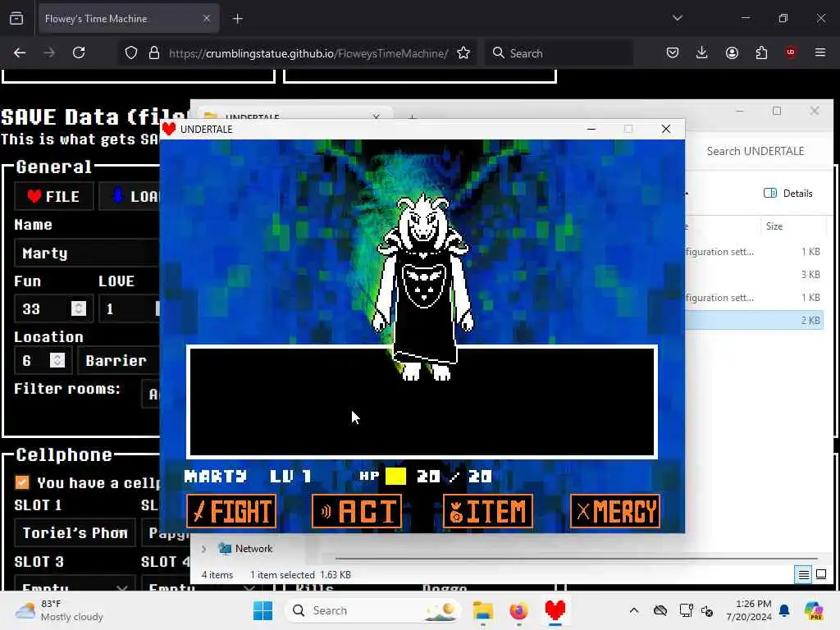Minimize the Undertale game window
Screen dimensions: 840x630
click(591, 129)
